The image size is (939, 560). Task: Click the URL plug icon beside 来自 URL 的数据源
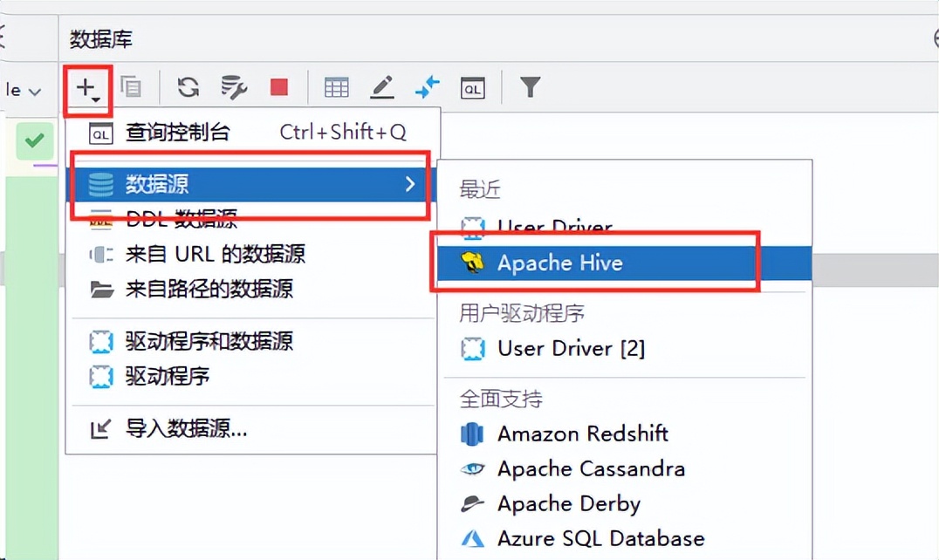pos(100,255)
